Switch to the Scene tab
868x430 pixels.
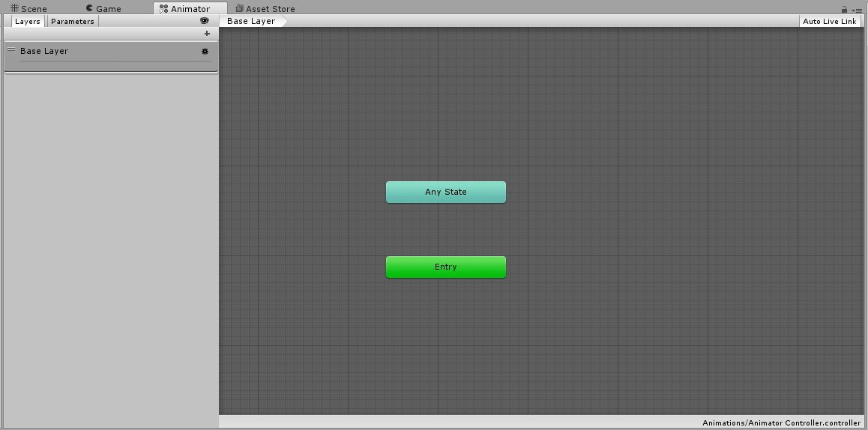tap(28, 9)
